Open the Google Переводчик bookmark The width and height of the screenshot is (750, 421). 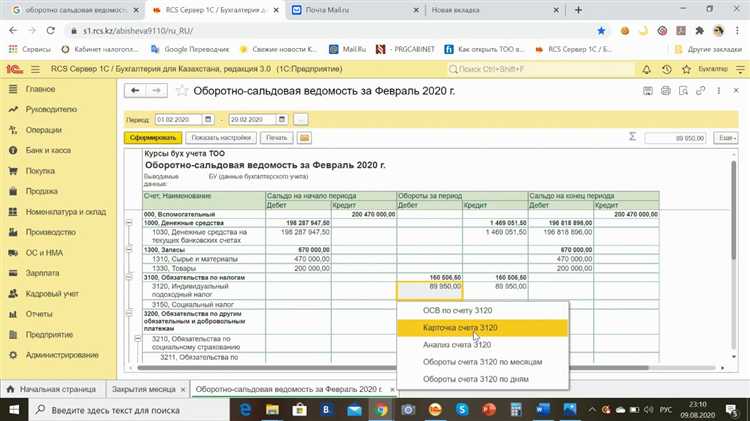(190, 49)
